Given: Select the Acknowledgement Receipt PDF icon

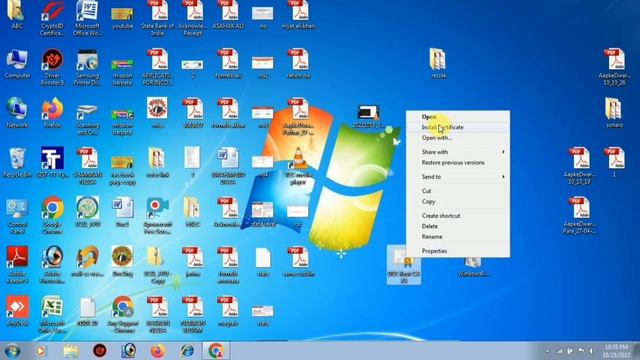Looking at the screenshot, I should 193,18.
